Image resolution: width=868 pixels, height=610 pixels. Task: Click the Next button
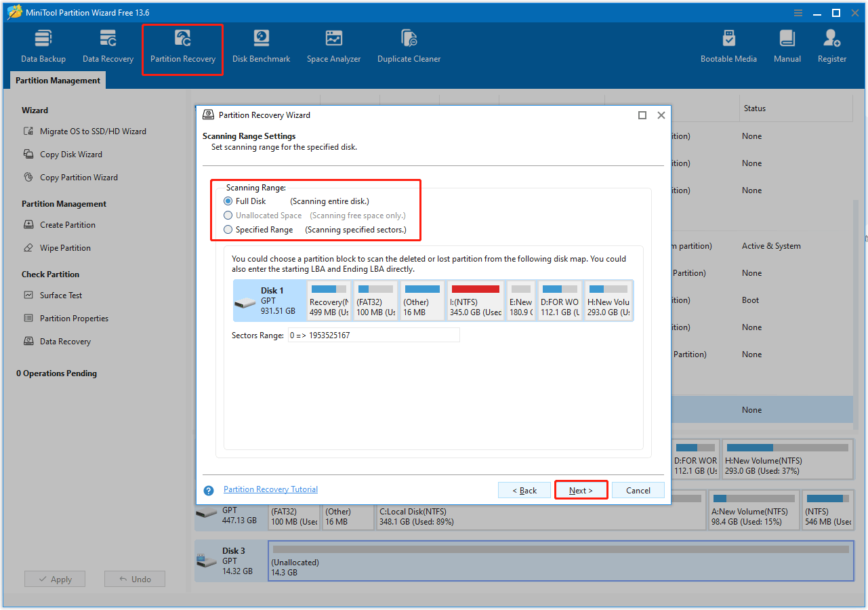[581, 490]
